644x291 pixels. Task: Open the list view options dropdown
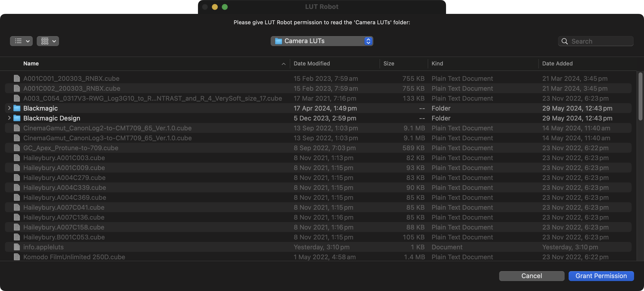21,41
